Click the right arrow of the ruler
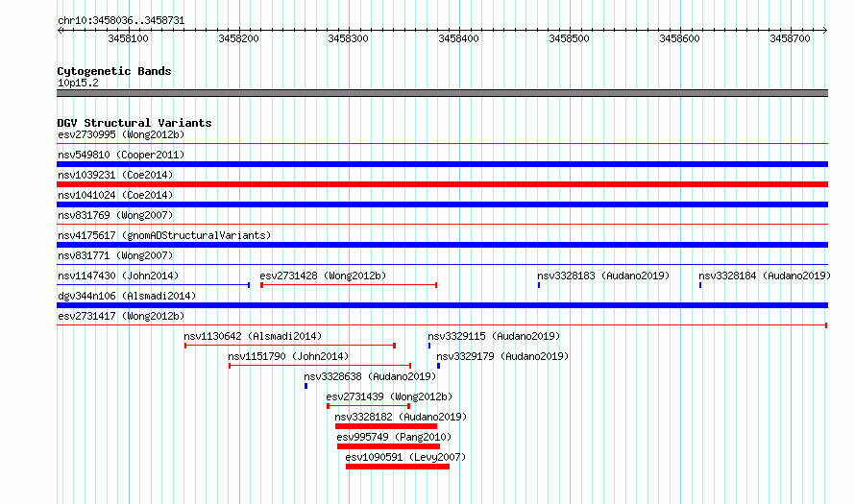This screenshot has height=504, width=855. pyautogui.click(x=825, y=31)
